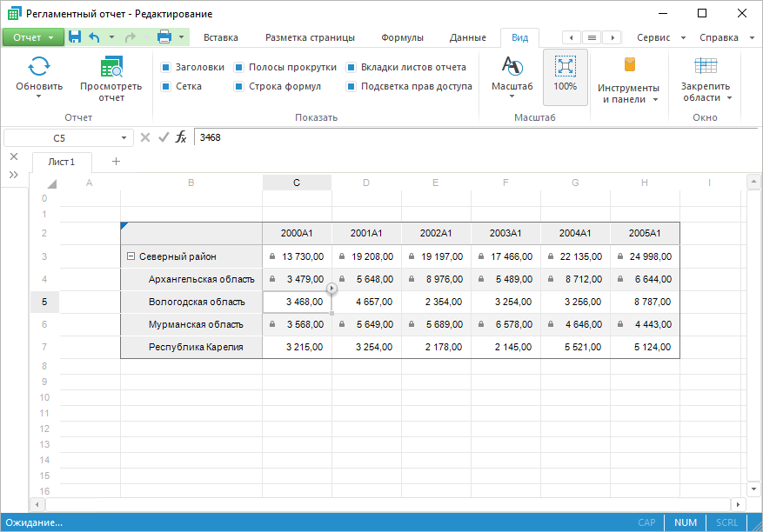Open the cell name box dropdown
The height and width of the screenshot is (532, 763).
click(x=124, y=138)
